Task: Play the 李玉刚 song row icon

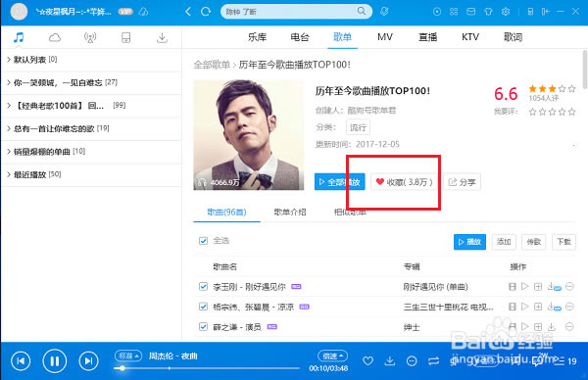Action: click(525, 287)
